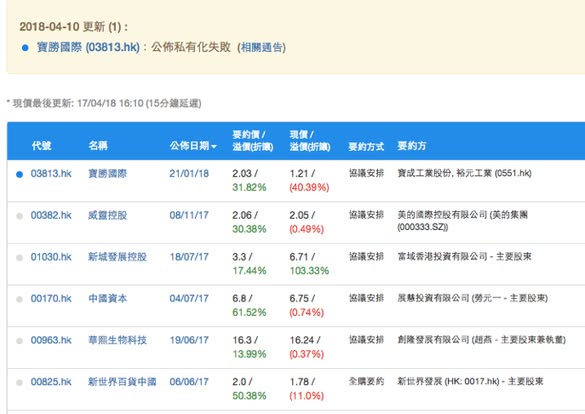
Task: Select premium value 50.38%
Action: (249, 396)
